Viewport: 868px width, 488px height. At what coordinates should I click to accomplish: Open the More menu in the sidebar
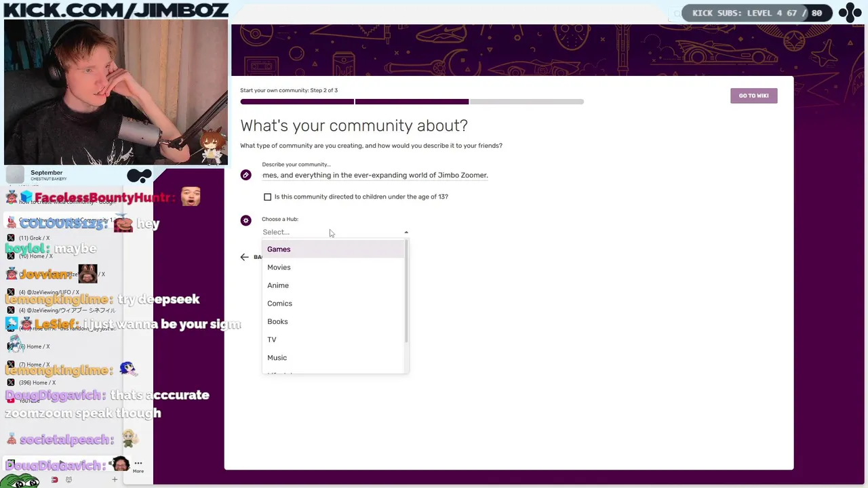138,467
